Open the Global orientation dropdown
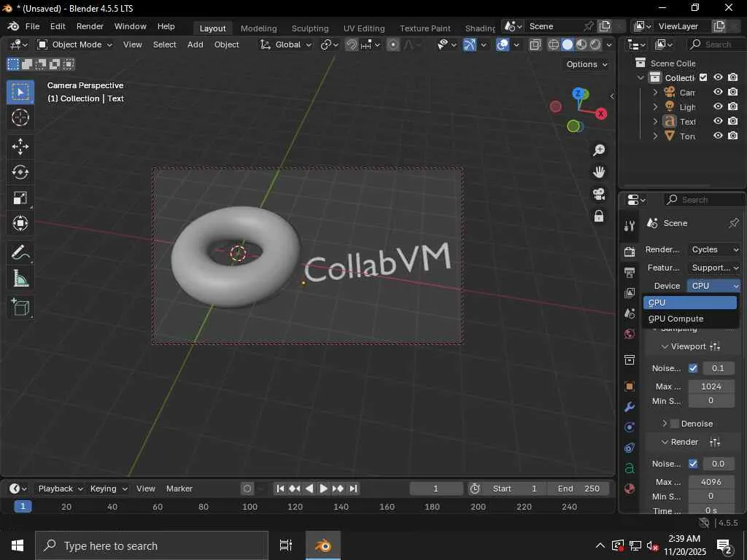This screenshot has height=560, width=747. coord(286,44)
